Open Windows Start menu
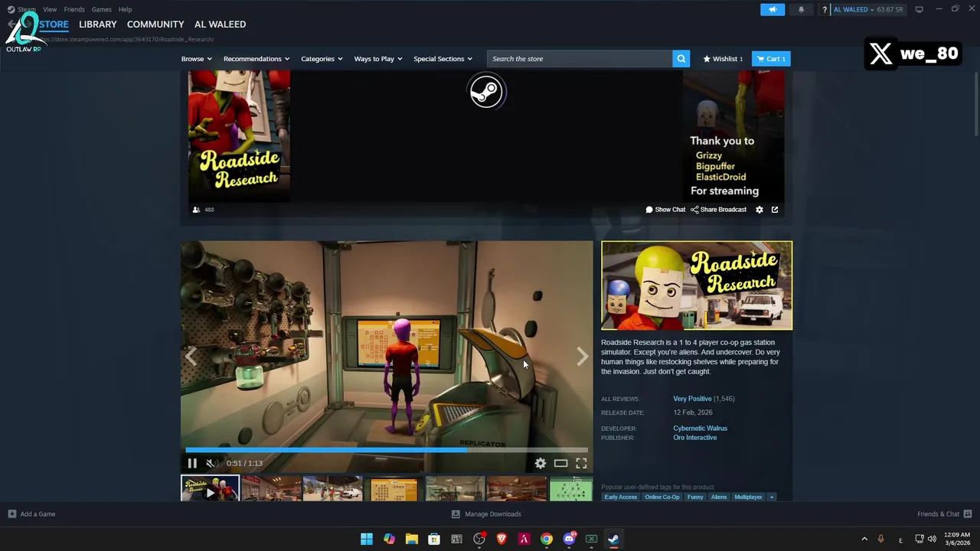This screenshot has width=980, height=551. 367,539
